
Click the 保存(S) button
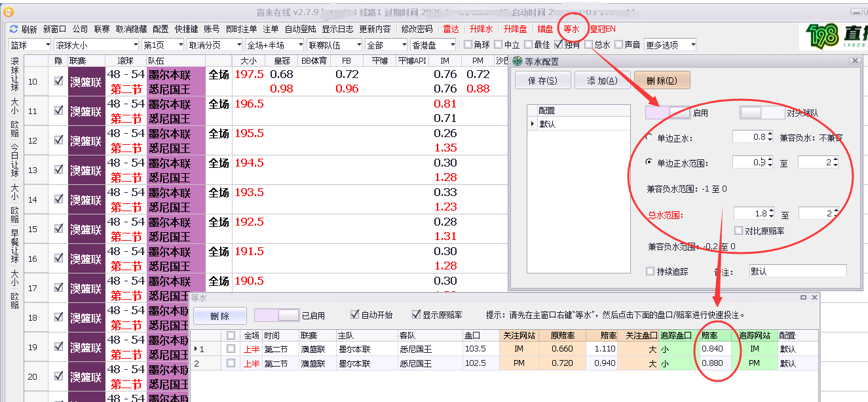pyautogui.click(x=542, y=81)
